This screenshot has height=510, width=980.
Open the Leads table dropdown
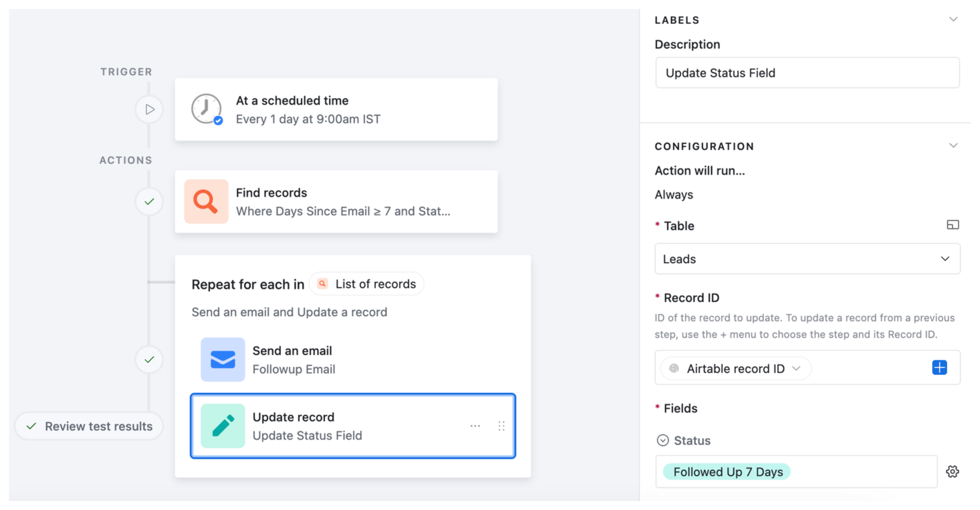tap(807, 259)
